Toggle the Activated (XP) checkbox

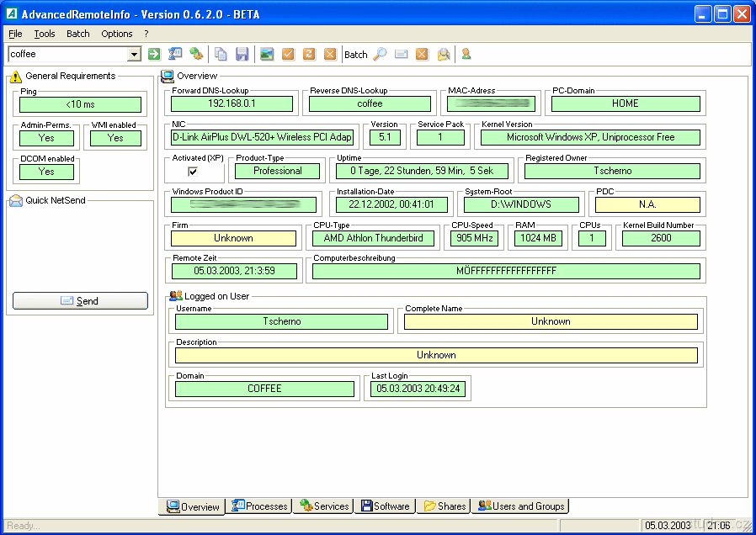193,171
